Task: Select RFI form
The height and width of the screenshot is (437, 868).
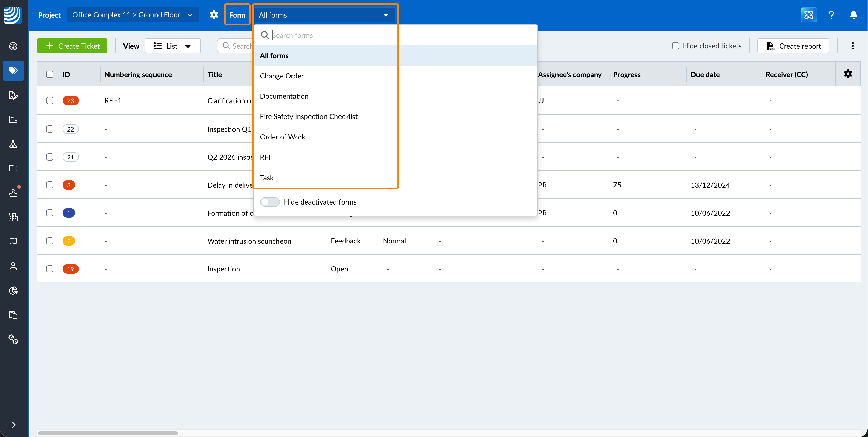Action: pos(395,157)
